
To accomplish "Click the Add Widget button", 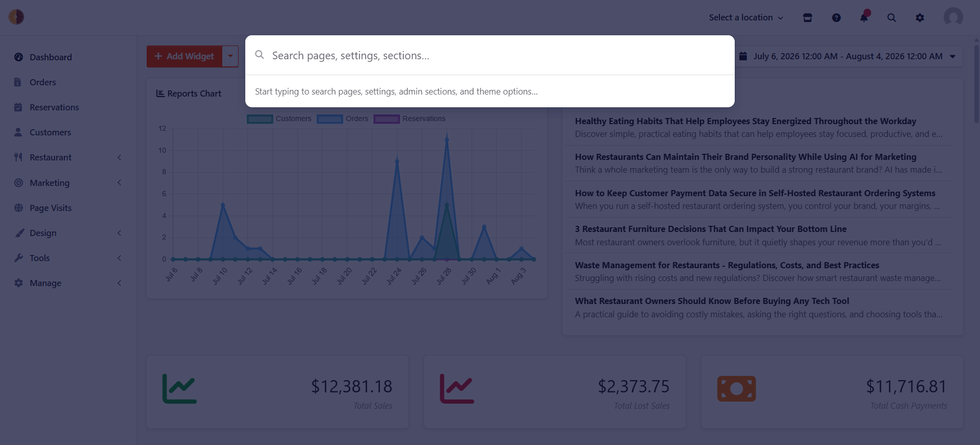I will [x=184, y=56].
